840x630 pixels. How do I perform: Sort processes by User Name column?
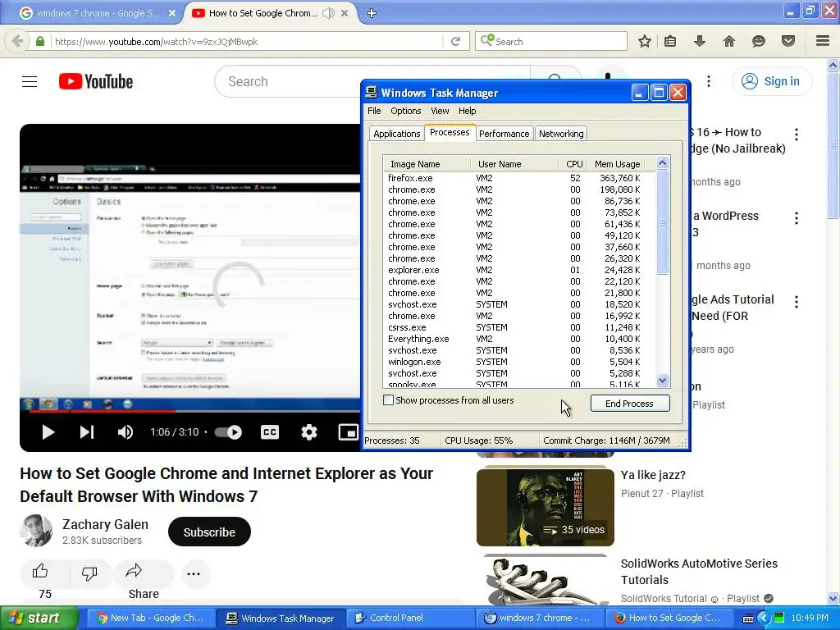(x=514, y=164)
